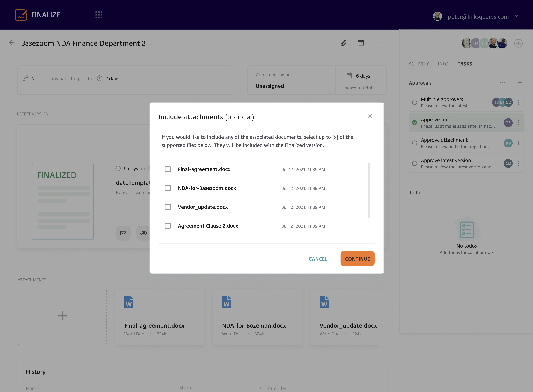533x392 pixels.
Task: Click the Name column header in History
Action: (x=33, y=388)
